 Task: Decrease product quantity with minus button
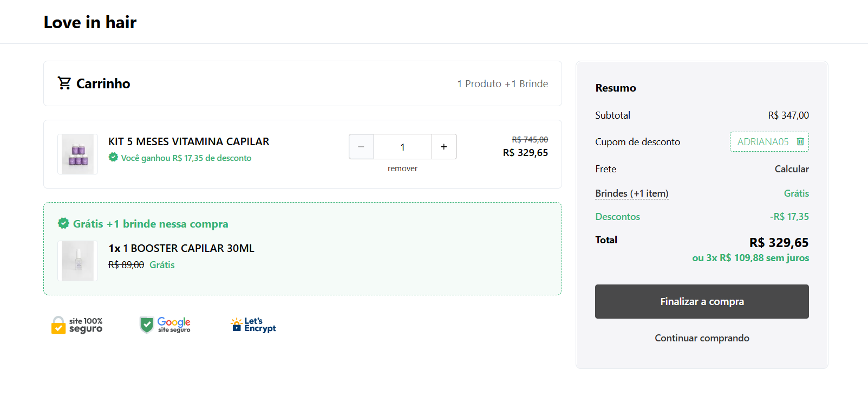click(x=361, y=147)
